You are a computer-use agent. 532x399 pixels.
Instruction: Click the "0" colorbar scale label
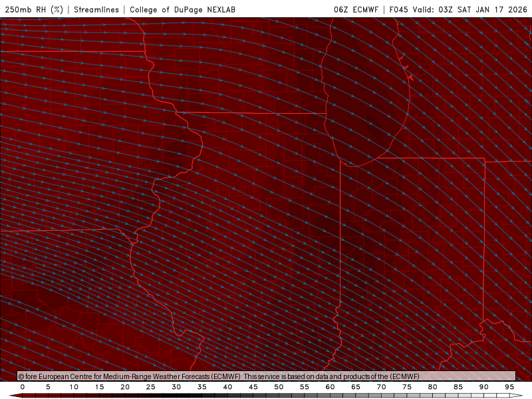[x=23, y=387]
